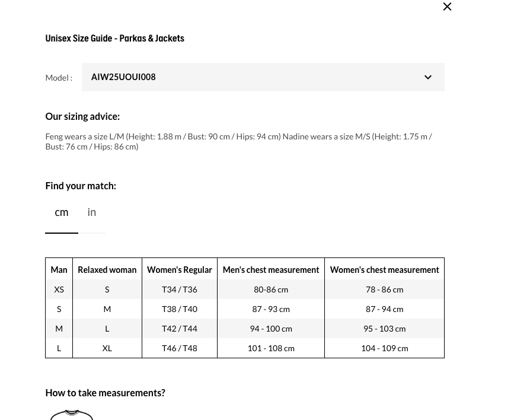Click the Women's chest measurement header
This screenshot has width=514, height=420.
pos(384,270)
